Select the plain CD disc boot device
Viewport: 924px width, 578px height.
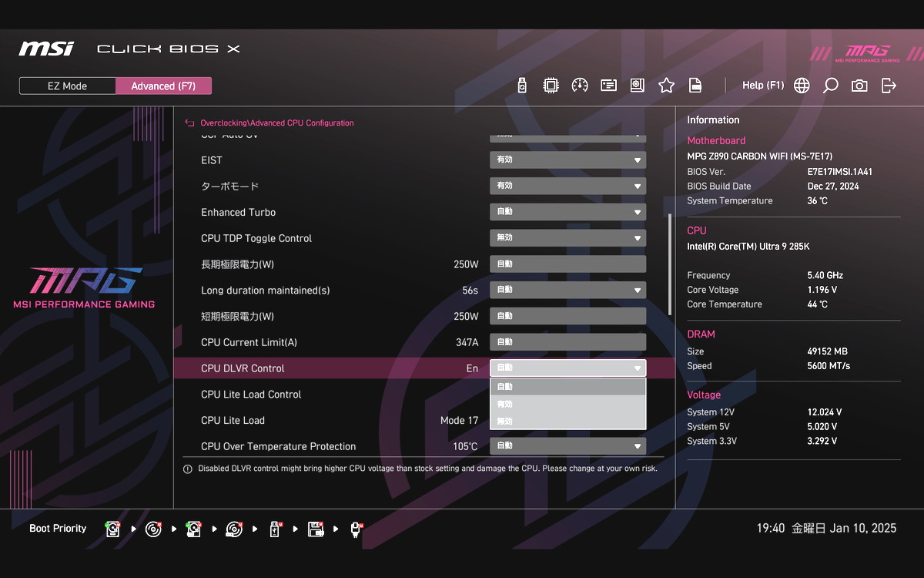pyautogui.click(x=153, y=529)
